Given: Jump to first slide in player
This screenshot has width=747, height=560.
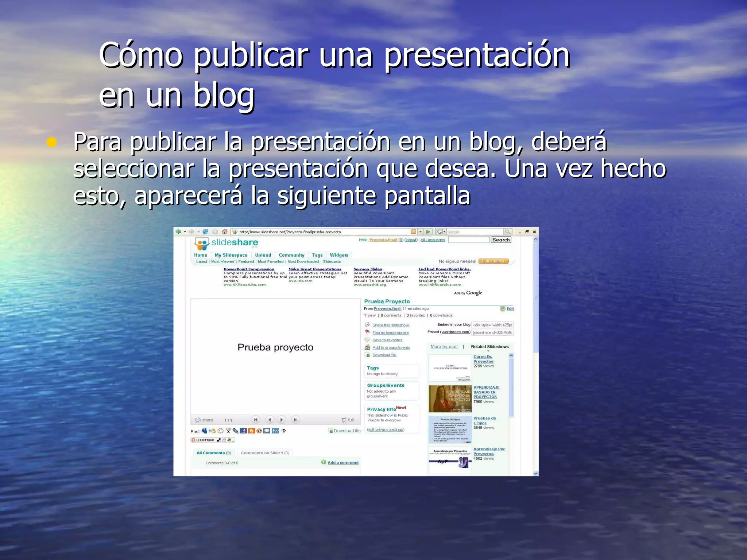Looking at the screenshot, I should coord(256,420).
